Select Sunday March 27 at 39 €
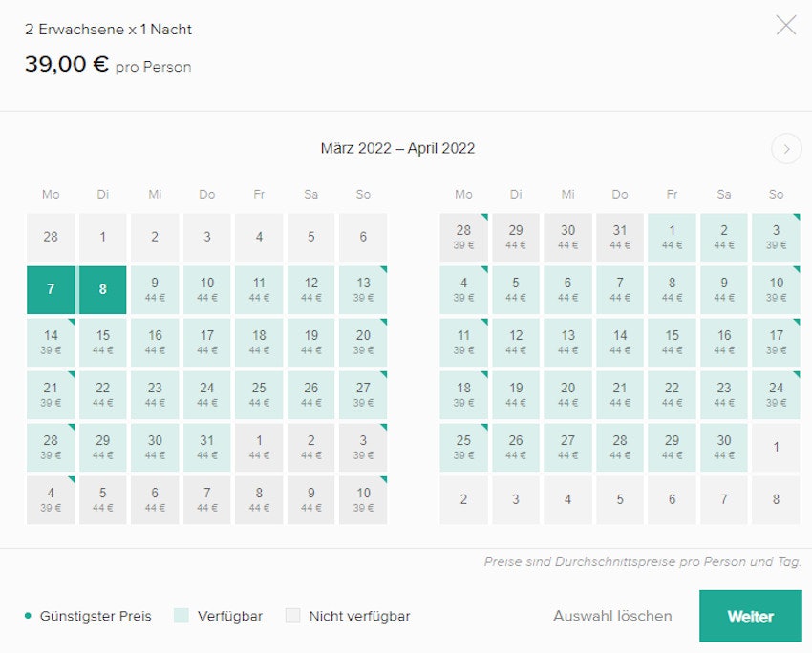The width and height of the screenshot is (812, 653). coord(363,395)
